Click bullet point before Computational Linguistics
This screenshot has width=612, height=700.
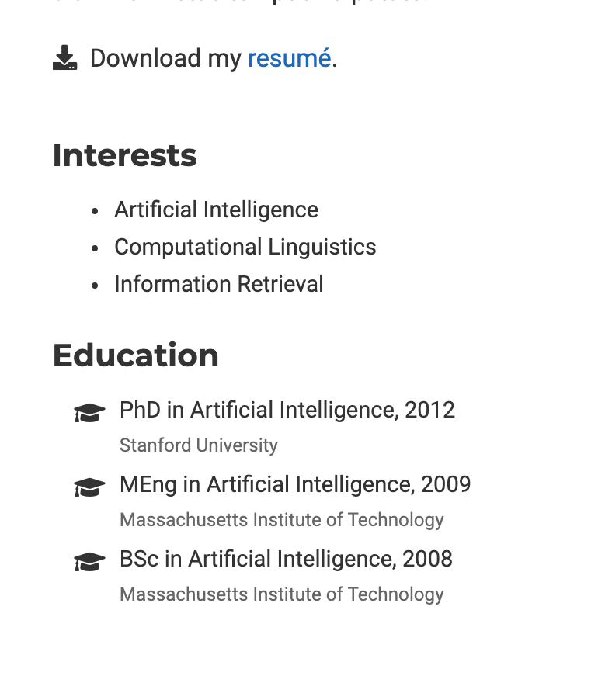(x=94, y=248)
